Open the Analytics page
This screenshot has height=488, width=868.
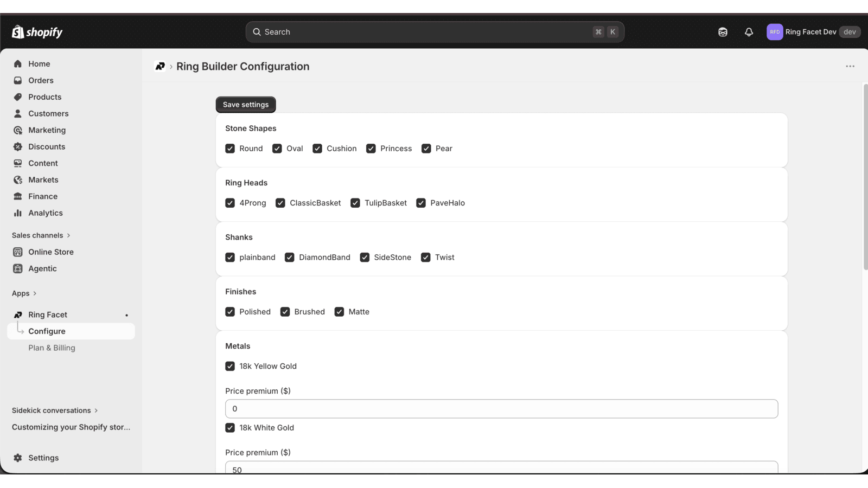point(71,213)
